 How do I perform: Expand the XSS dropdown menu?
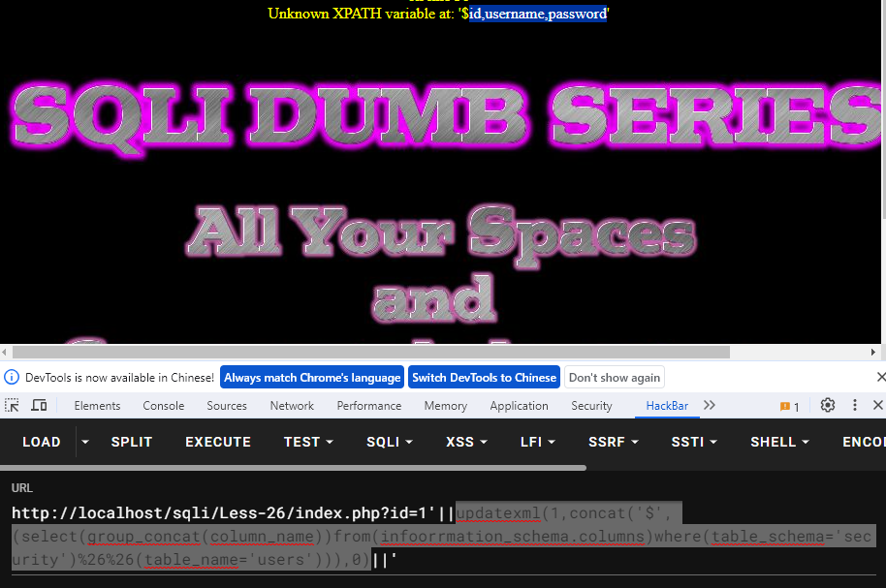coord(466,442)
